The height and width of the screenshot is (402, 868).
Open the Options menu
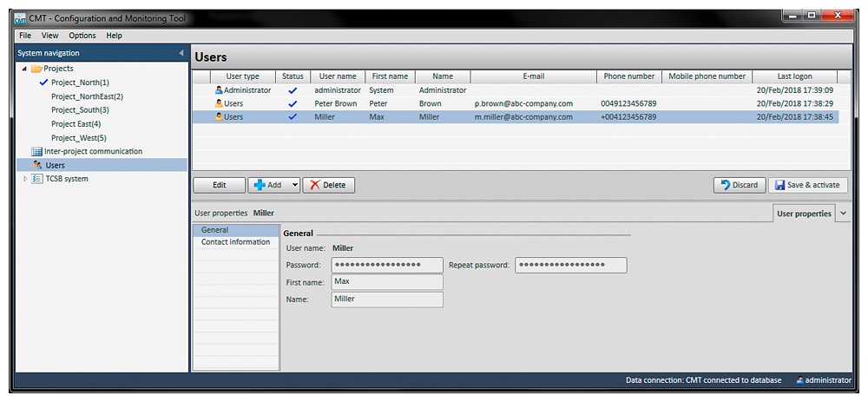click(82, 36)
